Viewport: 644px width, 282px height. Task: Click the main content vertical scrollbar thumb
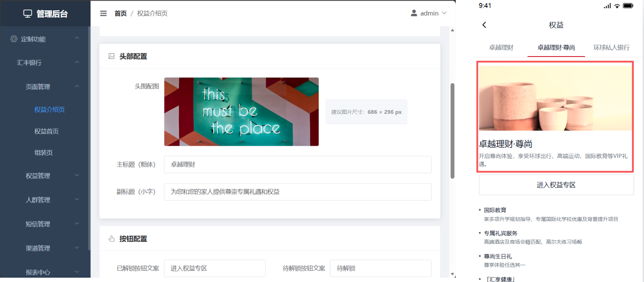click(452, 131)
